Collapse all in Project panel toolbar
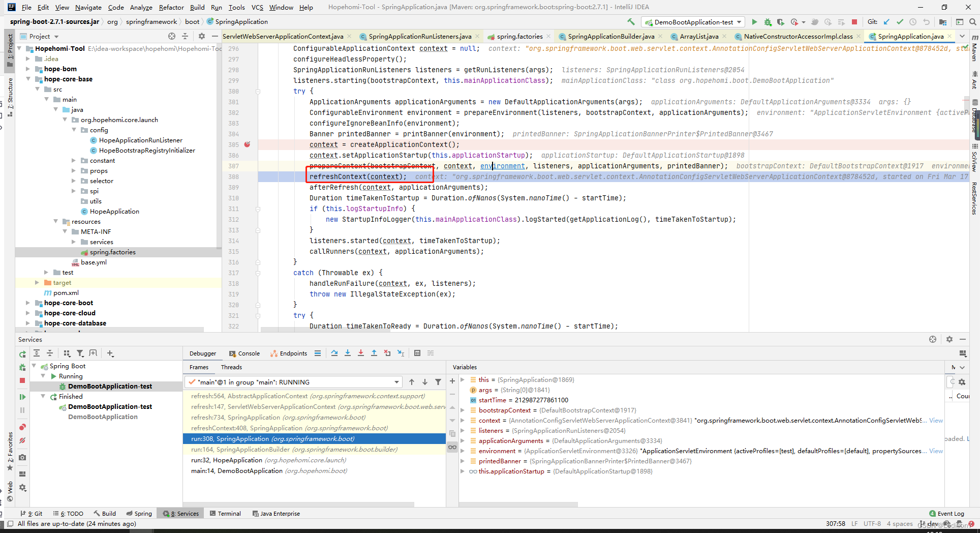980x533 pixels. 185,36
